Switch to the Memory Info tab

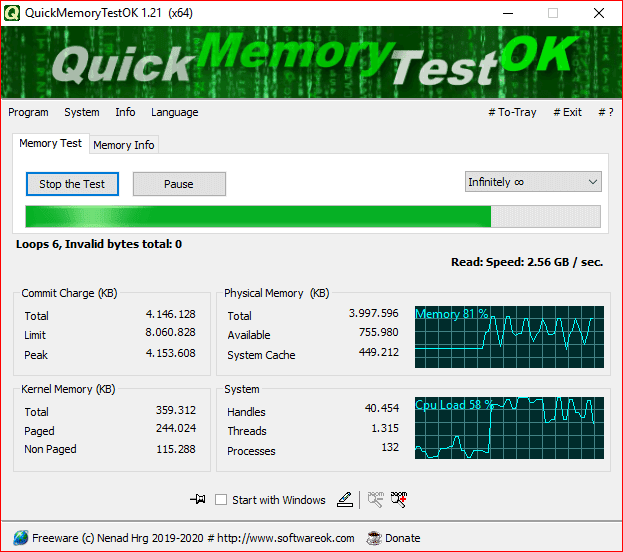(124, 145)
